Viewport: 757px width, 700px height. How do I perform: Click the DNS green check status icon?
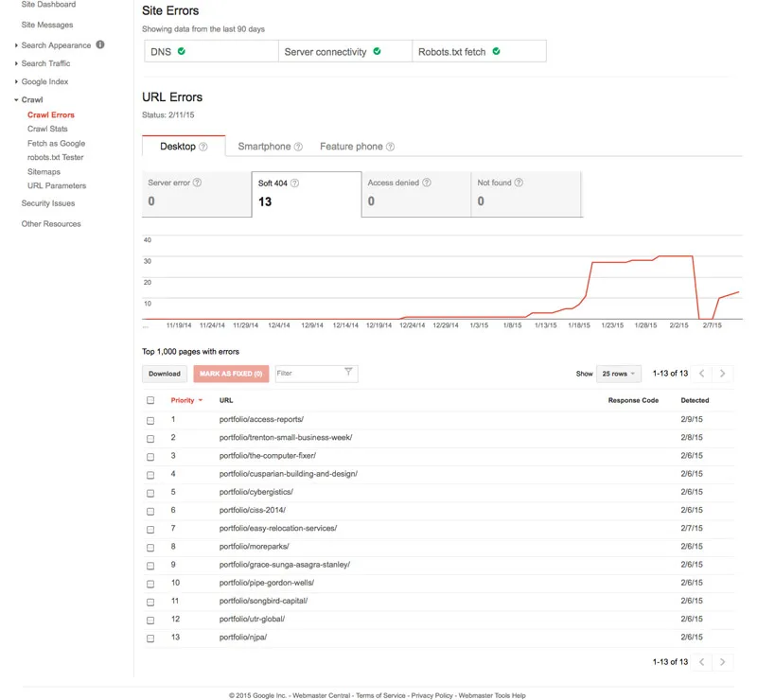click(182, 51)
